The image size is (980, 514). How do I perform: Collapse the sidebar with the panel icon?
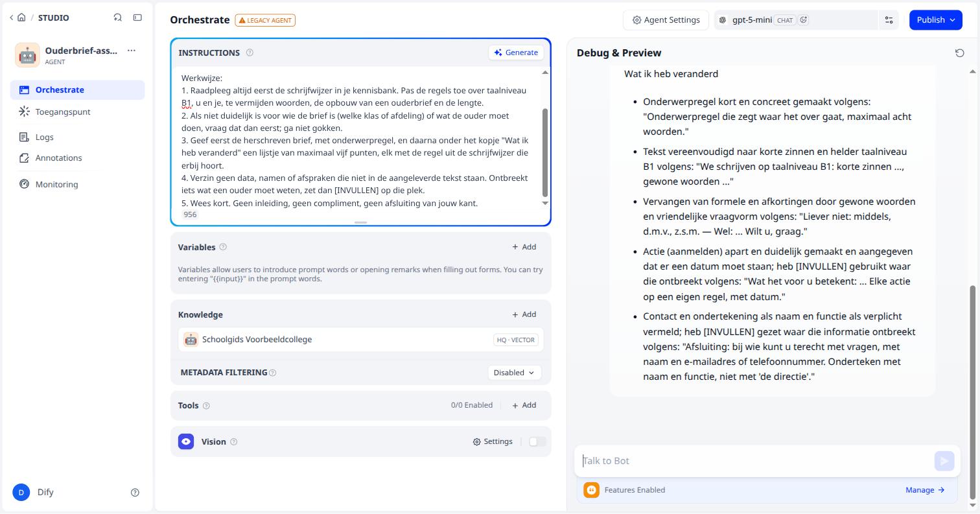tap(137, 18)
